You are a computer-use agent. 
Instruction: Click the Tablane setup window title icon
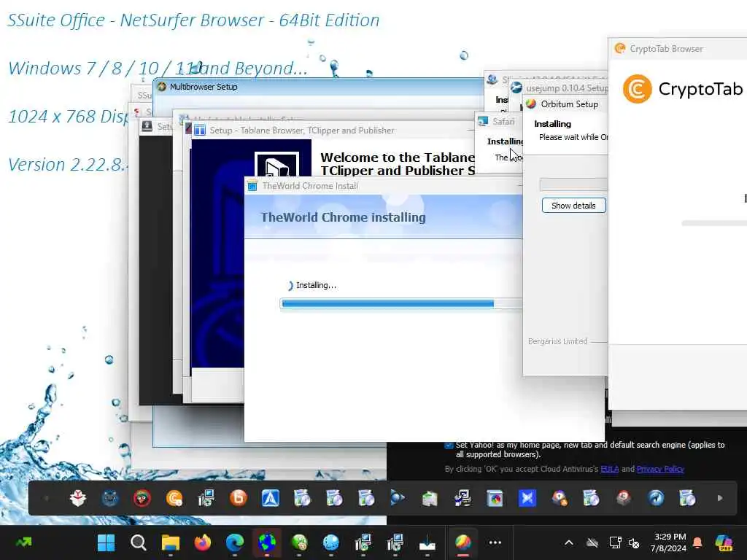(200, 130)
